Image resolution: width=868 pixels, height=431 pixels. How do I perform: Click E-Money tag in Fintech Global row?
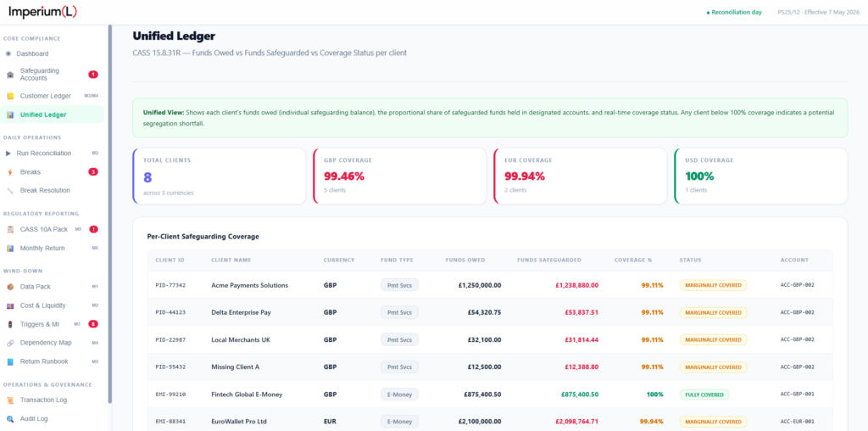pyautogui.click(x=400, y=395)
